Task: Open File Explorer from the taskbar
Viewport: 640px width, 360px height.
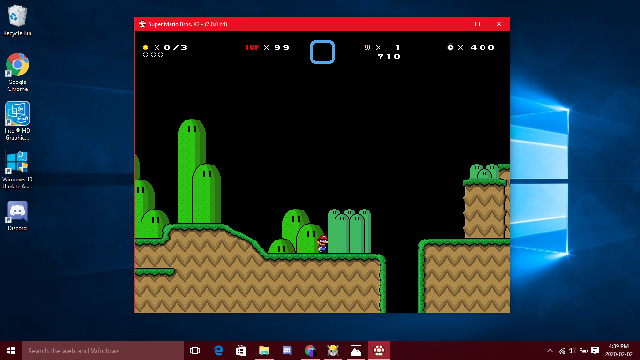Action: pos(264,351)
